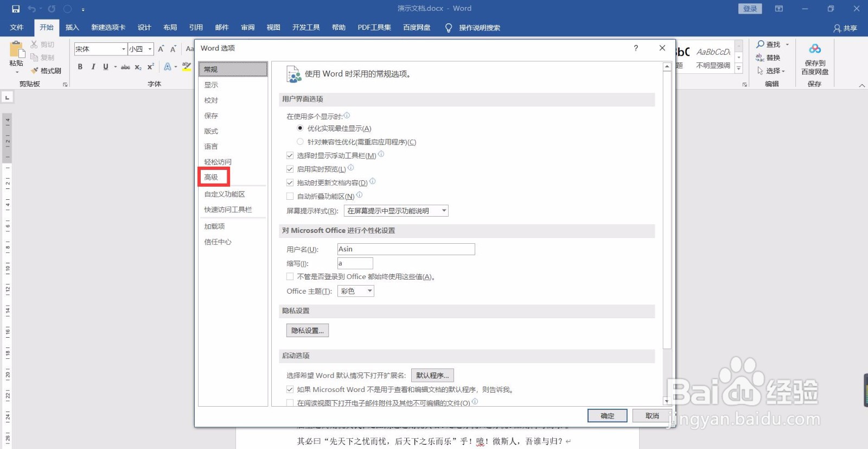This screenshot has height=449, width=868.
Task: Click the 登录 button in title bar
Action: 750,9
